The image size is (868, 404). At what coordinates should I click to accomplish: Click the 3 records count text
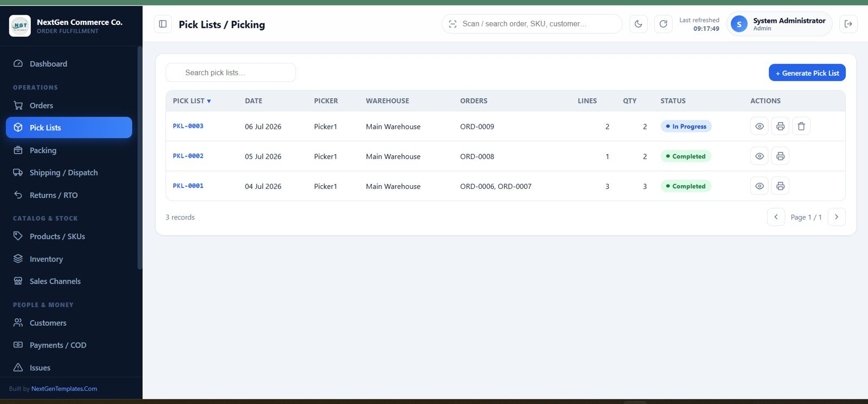click(x=180, y=217)
